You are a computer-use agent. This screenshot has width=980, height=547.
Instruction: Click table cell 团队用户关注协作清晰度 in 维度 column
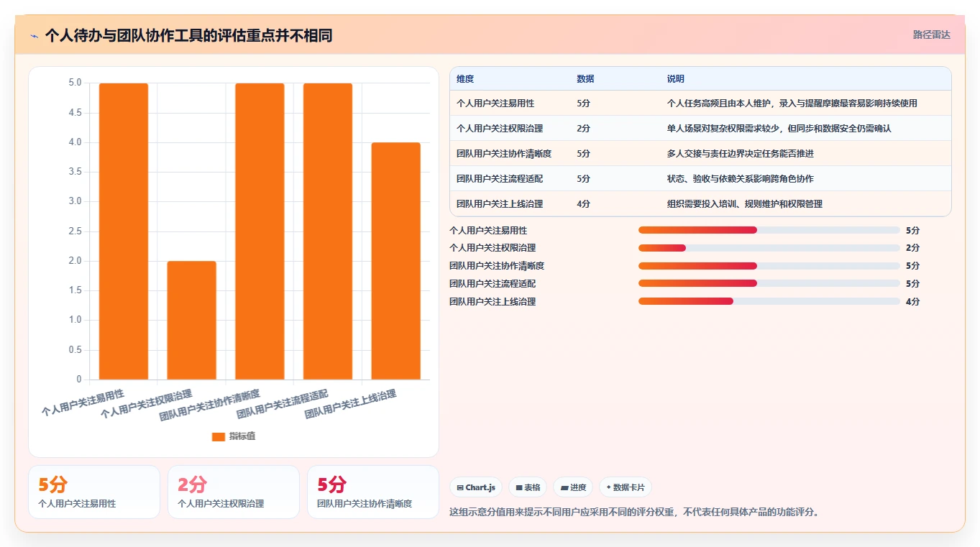point(504,154)
